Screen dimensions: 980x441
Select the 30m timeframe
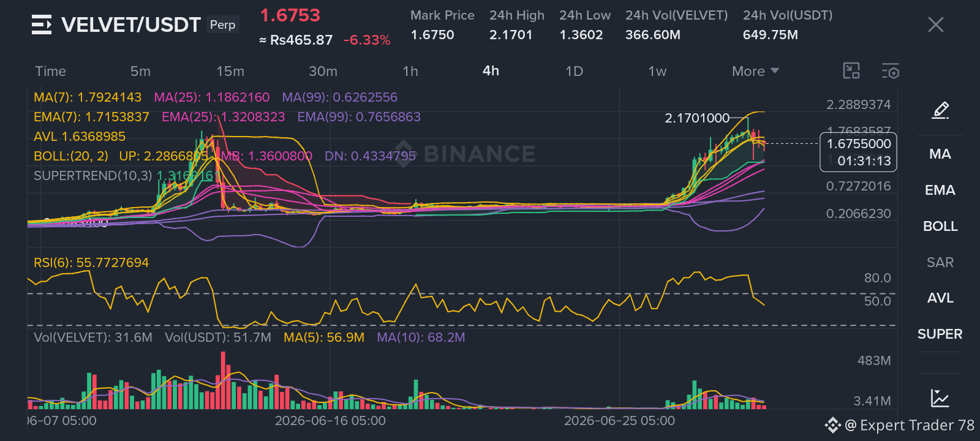pos(323,71)
